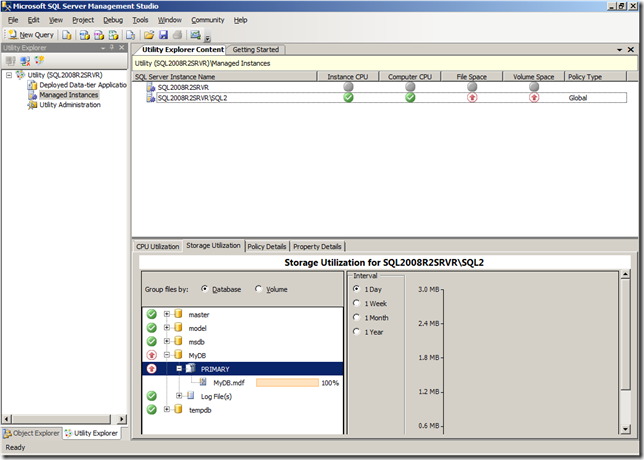Switch to the Policy Details tab

tap(267, 246)
